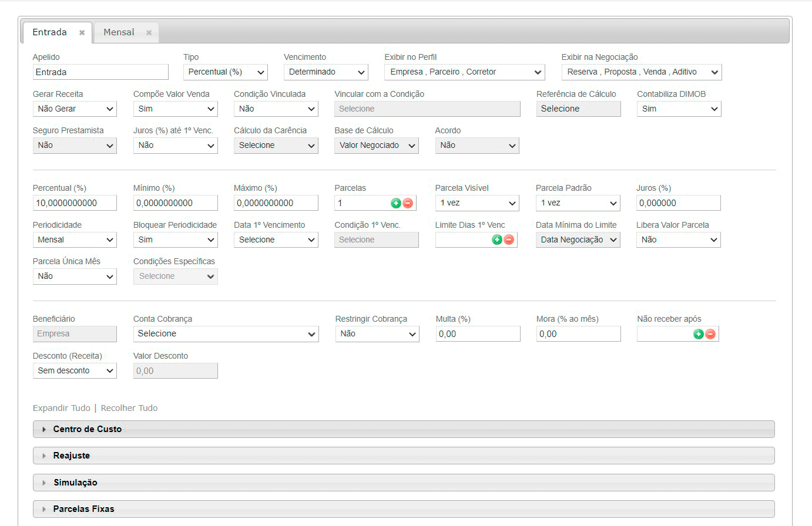
Task: Open the Tipo dropdown
Action: coord(226,72)
